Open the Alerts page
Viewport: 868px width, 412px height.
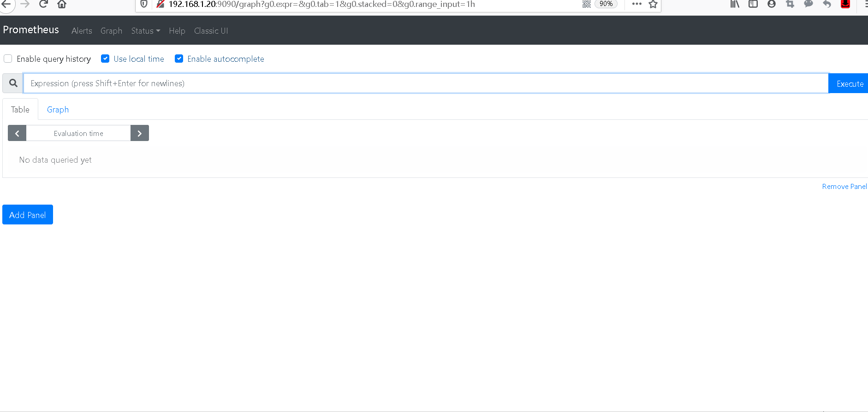(82, 31)
